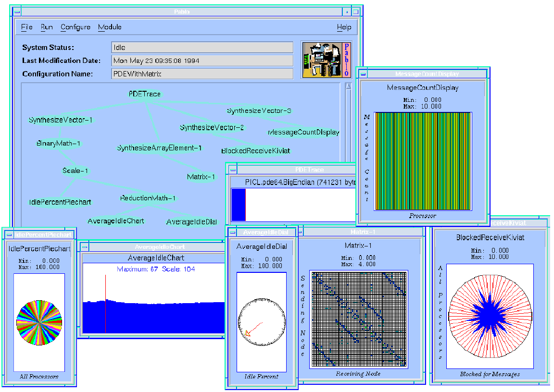Open the MessageCountDisplay window menu button
The width and height of the screenshot is (554, 392).
(364, 74)
